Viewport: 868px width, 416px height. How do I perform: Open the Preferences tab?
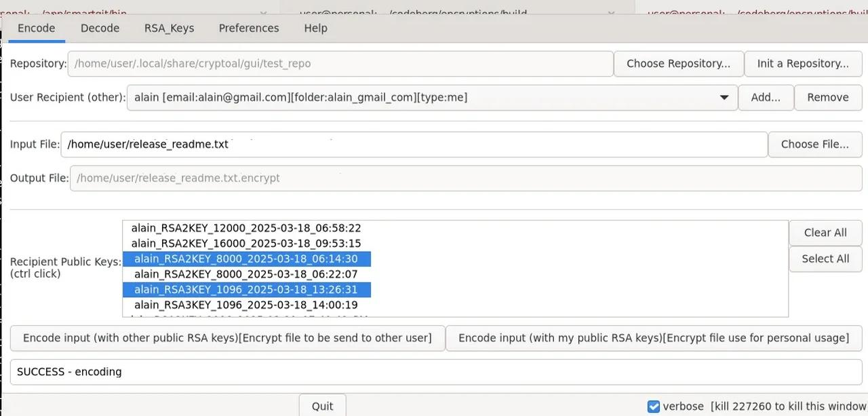(249, 28)
